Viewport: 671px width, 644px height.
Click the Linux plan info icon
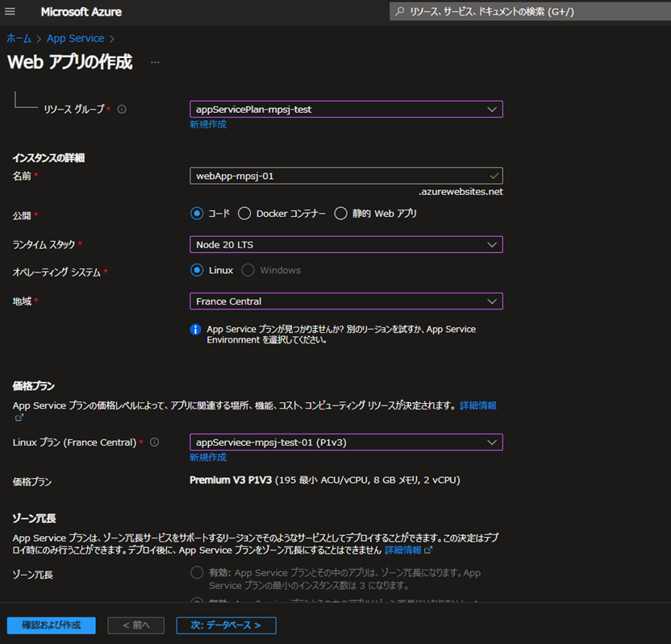(x=155, y=442)
